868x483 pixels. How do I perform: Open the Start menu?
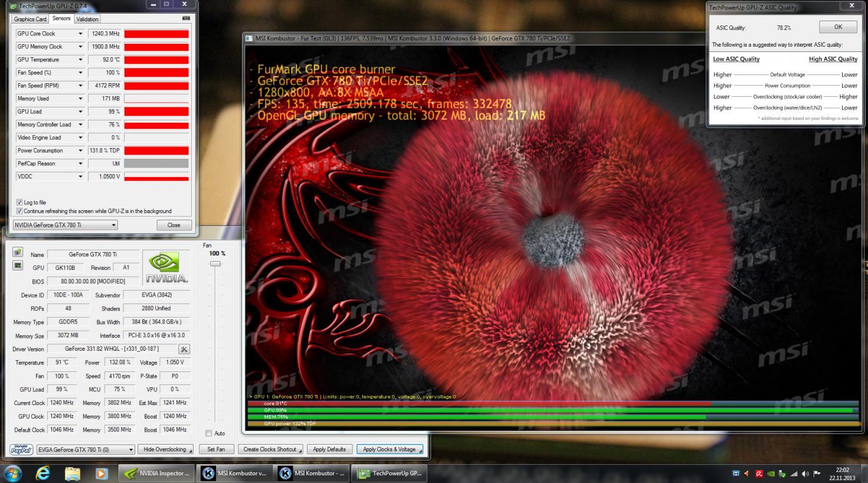click(x=12, y=473)
